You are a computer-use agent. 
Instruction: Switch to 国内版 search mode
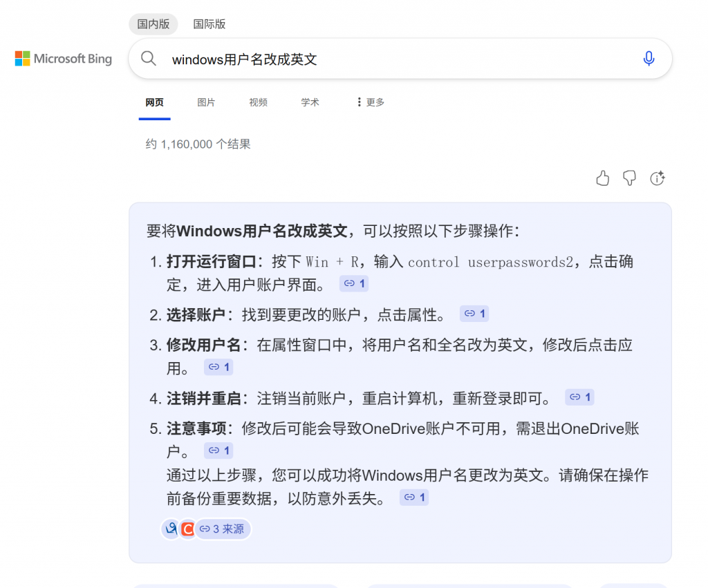tap(153, 24)
